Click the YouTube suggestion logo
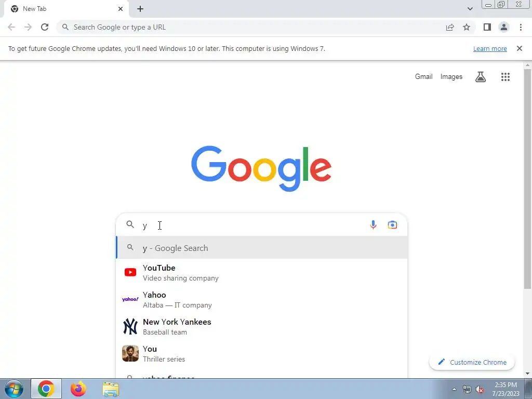 coord(130,272)
